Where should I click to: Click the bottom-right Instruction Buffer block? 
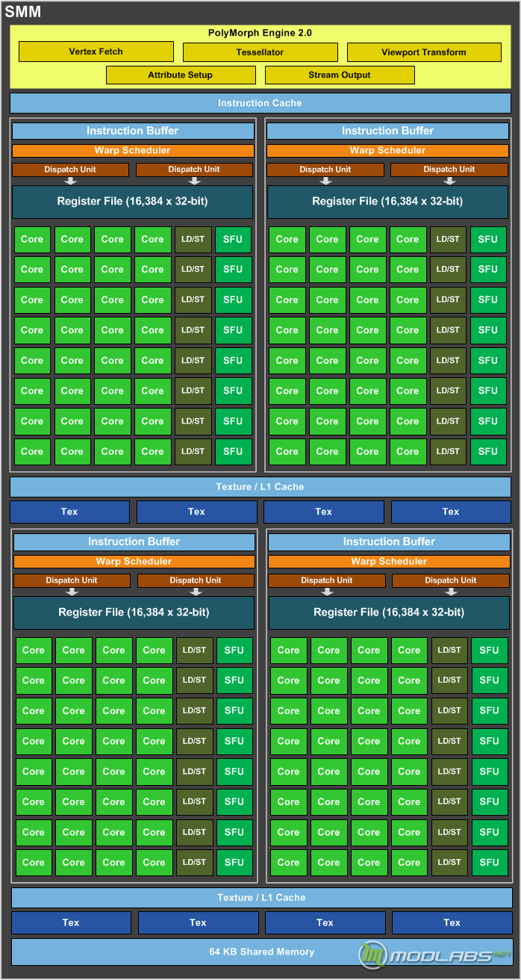(389, 542)
